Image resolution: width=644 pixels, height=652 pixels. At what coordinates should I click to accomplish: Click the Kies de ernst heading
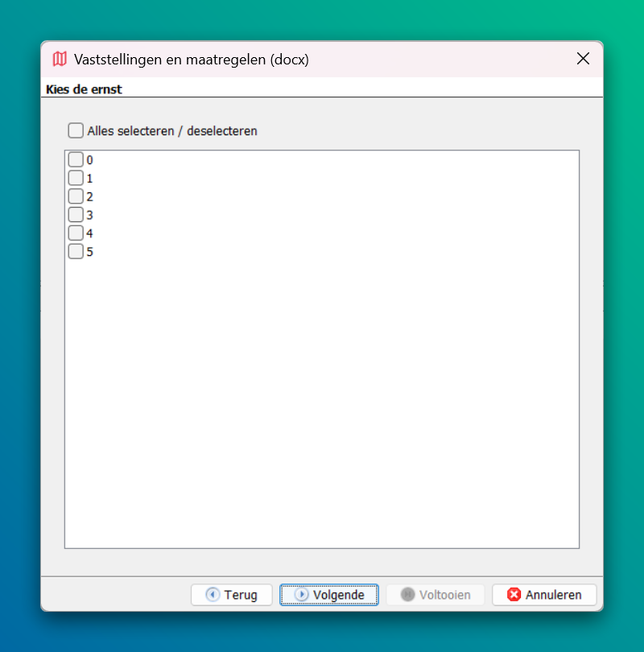[85, 89]
